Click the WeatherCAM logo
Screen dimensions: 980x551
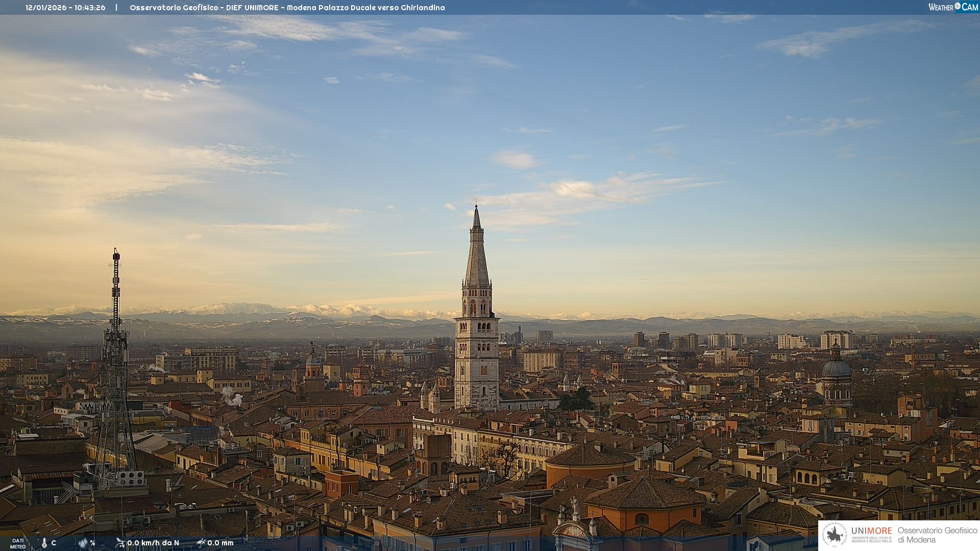pos(953,7)
